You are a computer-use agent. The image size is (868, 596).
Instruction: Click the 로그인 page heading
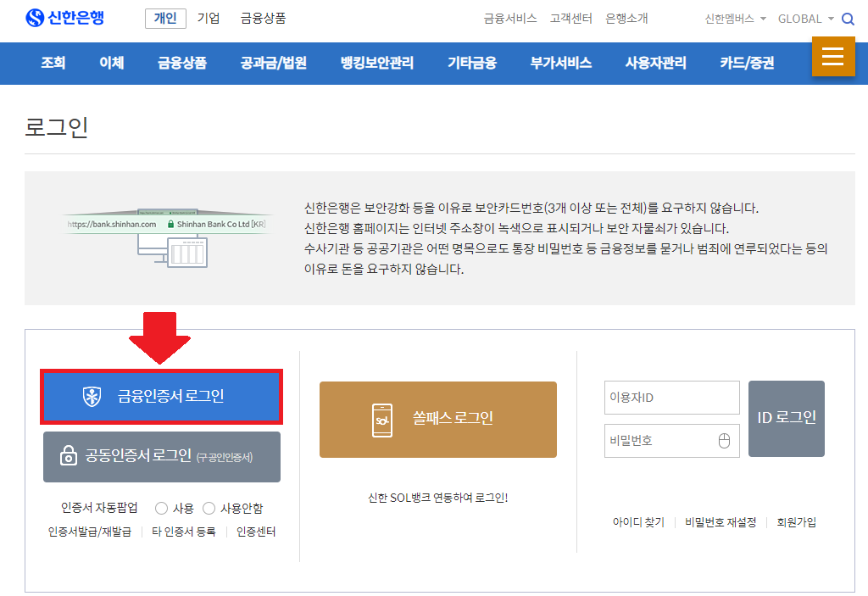coord(57,127)
